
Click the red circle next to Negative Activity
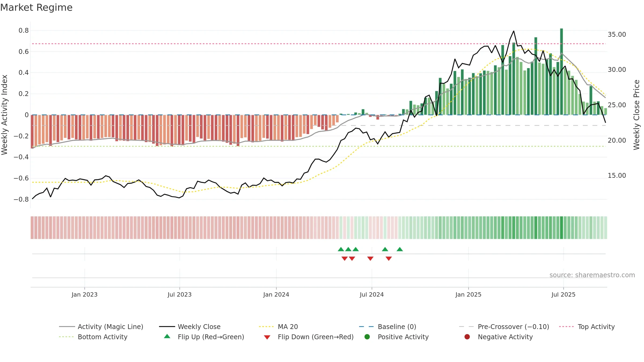(467, 337)
